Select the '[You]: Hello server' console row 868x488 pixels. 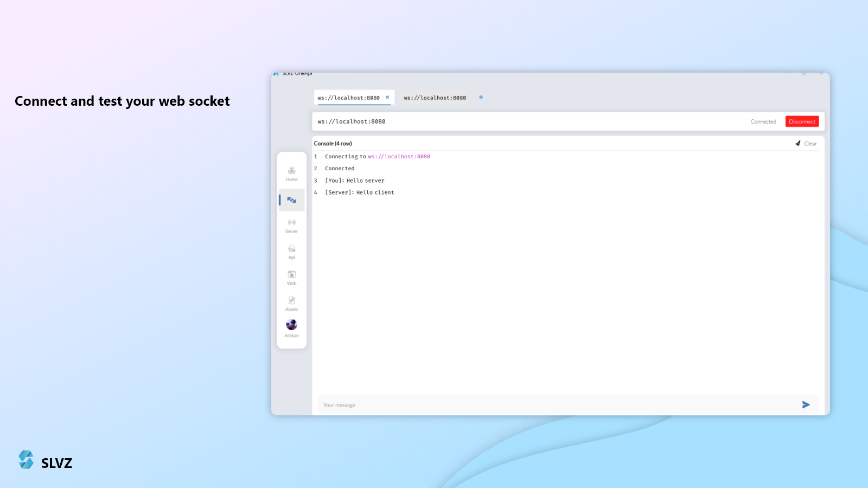[354, 181]
